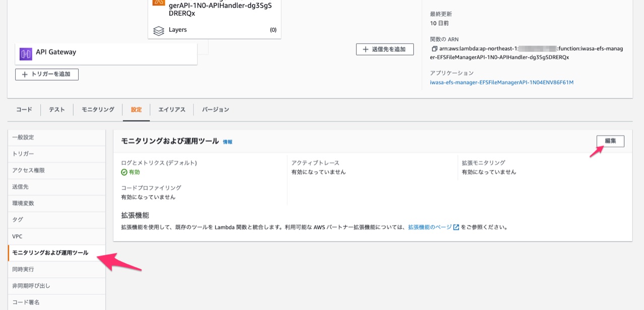Switch to the エイリアス tab

pyautogui.click(x=171, y=109)
